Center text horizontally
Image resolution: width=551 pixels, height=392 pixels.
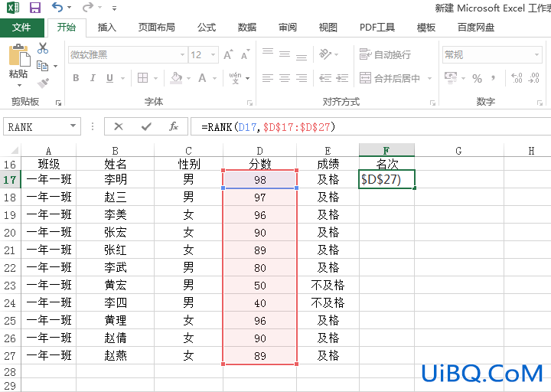coord(285,77)
